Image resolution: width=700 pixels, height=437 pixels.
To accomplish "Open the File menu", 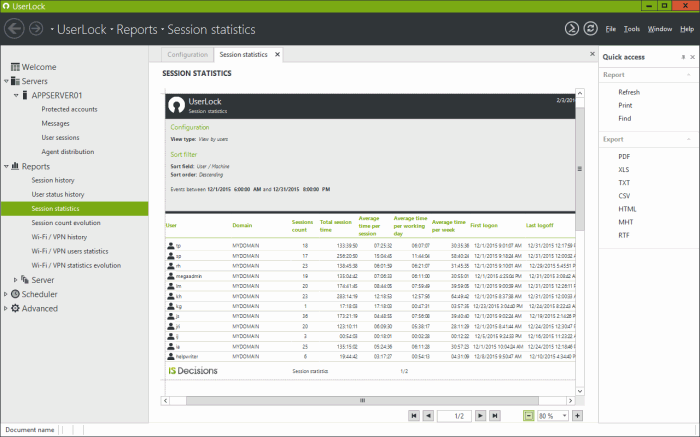I will (x=611, y=29).
